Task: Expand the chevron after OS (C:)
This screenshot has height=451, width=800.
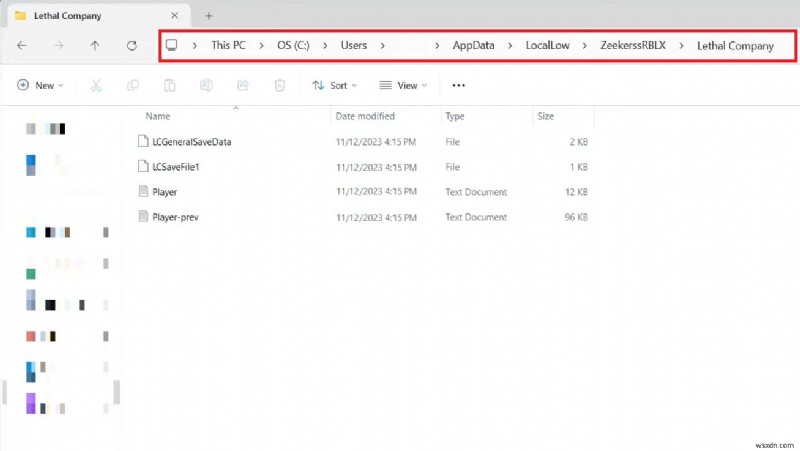Action: 325,45
